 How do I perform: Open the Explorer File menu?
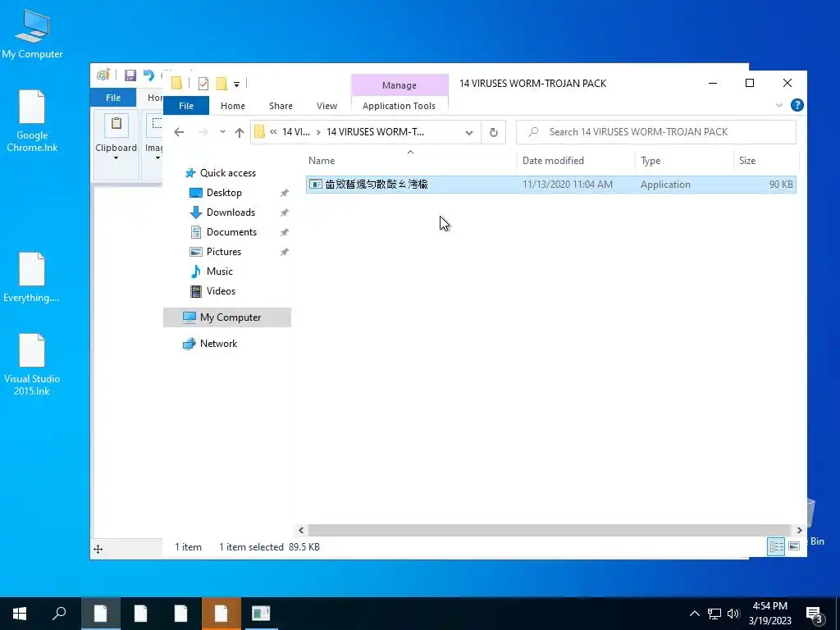coord(186,106)
